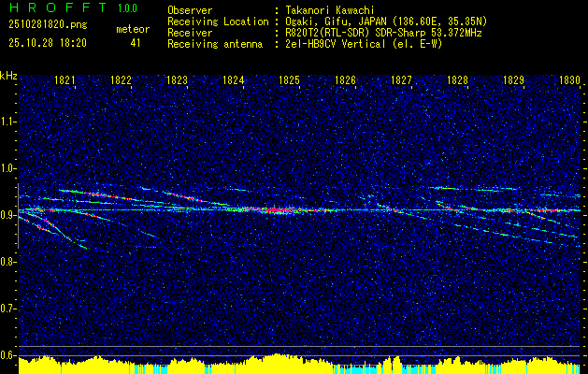
Task: Click the 1830 time marker
Action: click(x=569, y=80)
